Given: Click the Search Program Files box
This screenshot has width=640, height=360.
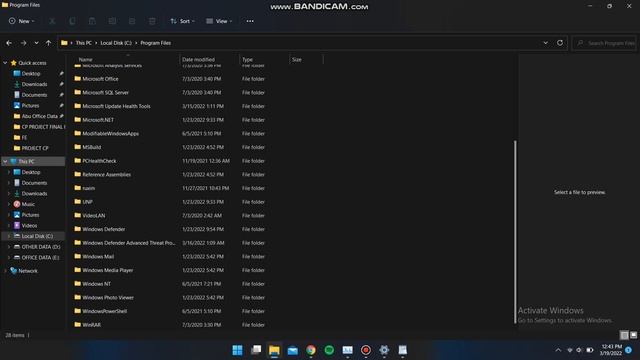Looking at the screenshot, I should point(605,43).
